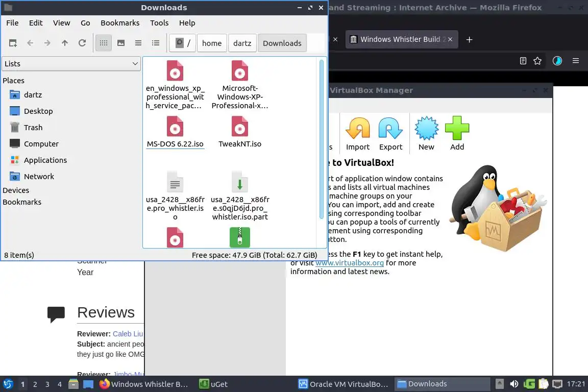Click the root filesystem path button
The width and height of the screenshot is (588, 392).
pyautogui.click(x=183, y=43)
